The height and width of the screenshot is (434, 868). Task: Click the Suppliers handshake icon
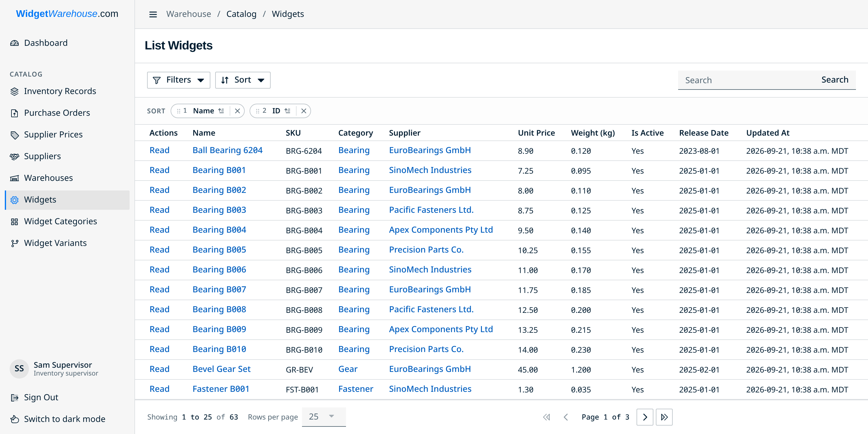[14, 156]
